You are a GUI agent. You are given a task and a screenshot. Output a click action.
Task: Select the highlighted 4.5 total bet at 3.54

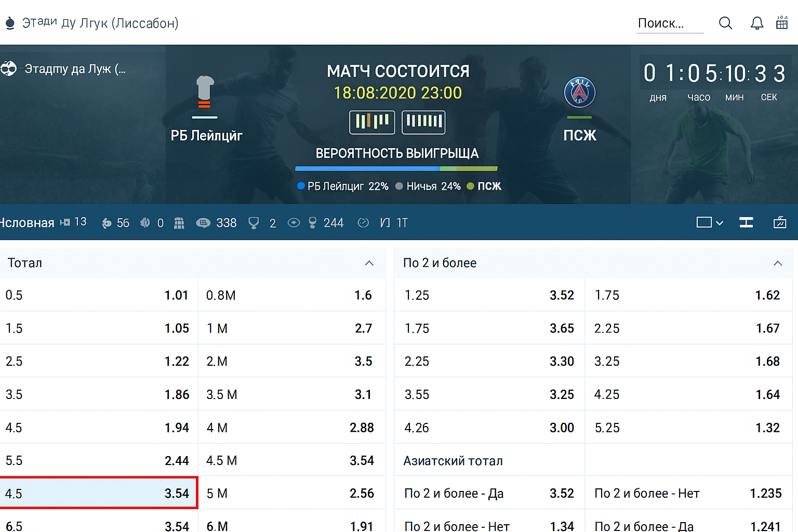click(99, 493)
